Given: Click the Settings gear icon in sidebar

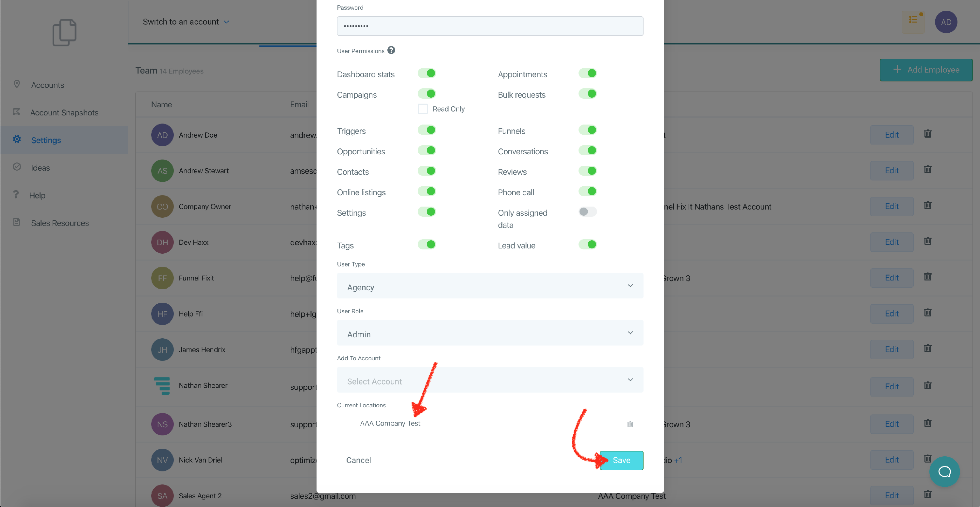Looking at the screenshot, I should tap(17, 139).
